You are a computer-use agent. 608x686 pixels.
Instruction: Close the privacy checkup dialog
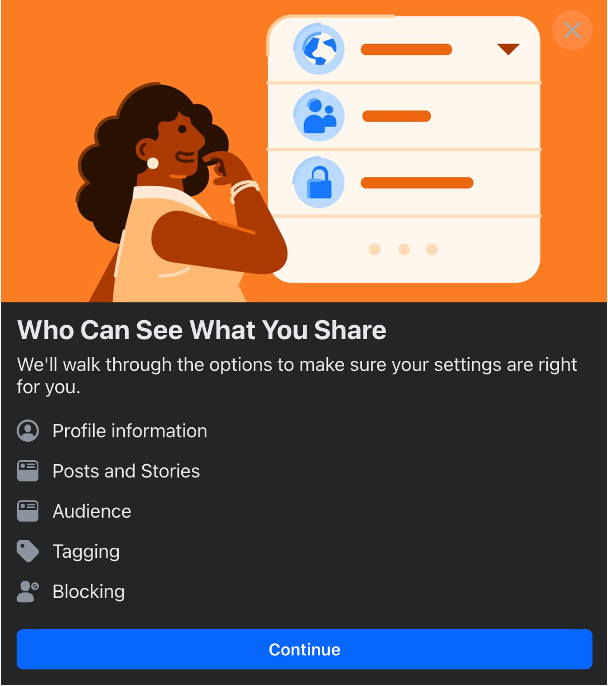572,30
